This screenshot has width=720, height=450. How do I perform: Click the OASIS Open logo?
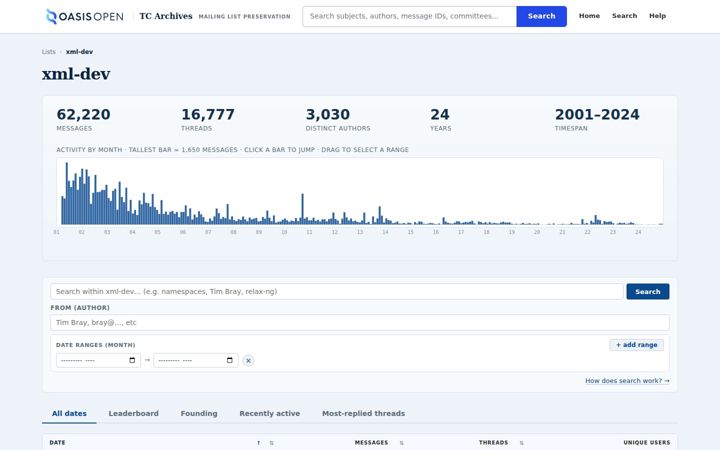pos(85,16)
